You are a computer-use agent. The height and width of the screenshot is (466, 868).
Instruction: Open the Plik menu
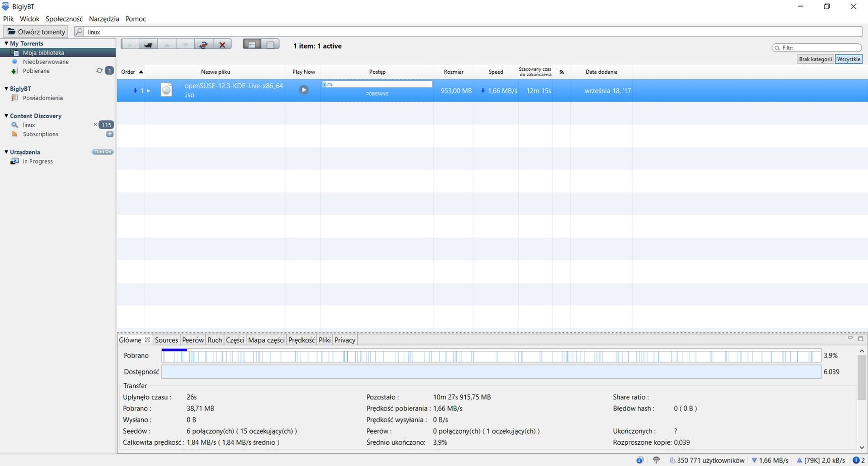point(9,19)
